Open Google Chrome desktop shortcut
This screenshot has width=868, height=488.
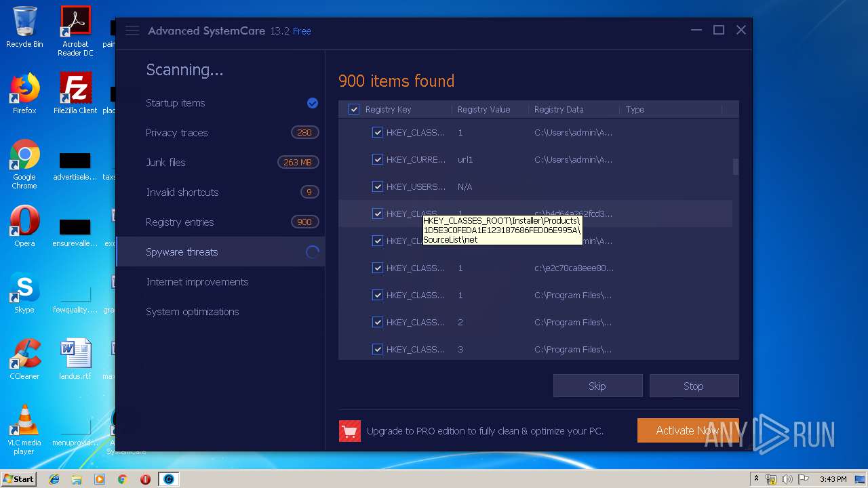(24, 164)
